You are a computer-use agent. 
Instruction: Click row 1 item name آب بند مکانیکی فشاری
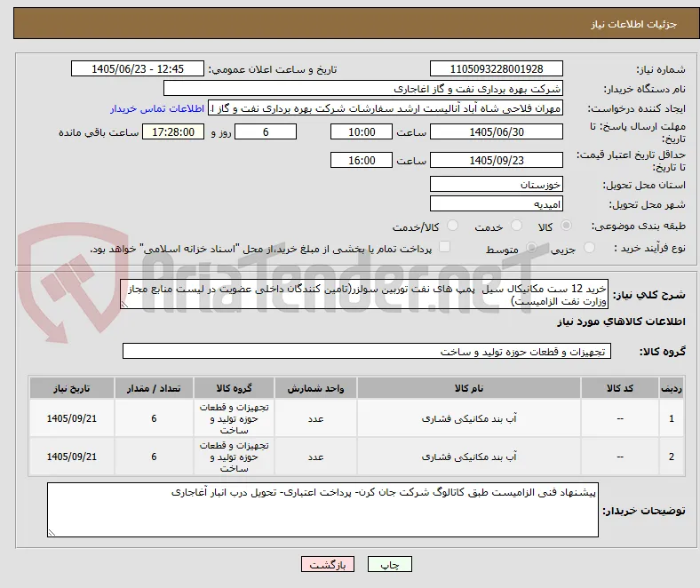[x=469, y=418]
